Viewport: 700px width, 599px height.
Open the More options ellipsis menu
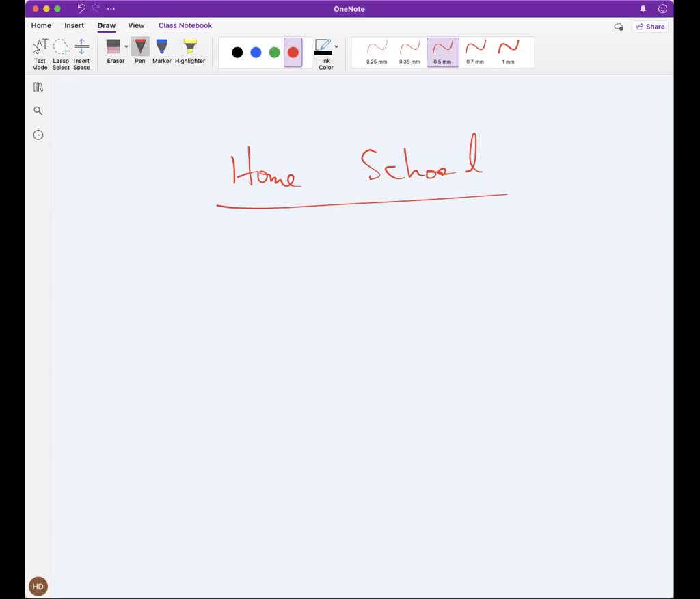click(110, 8)
